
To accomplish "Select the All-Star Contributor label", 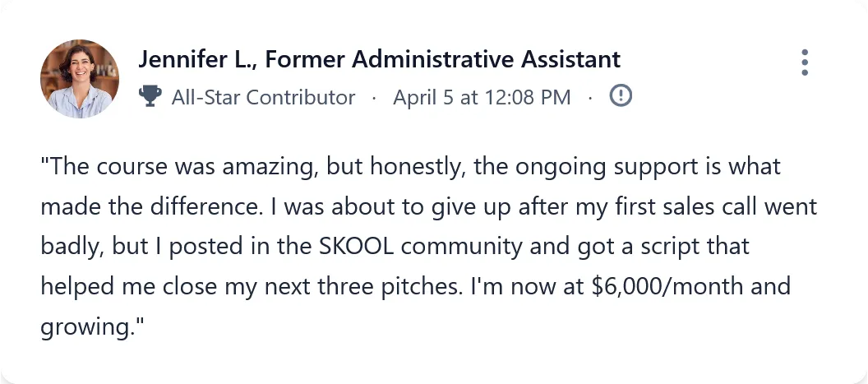I will (263, 97).
